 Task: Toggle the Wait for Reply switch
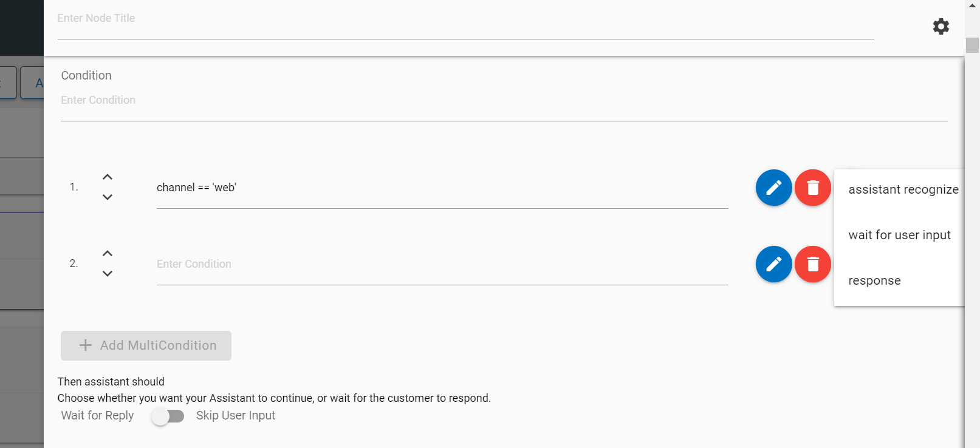click(x=168, y=415)
